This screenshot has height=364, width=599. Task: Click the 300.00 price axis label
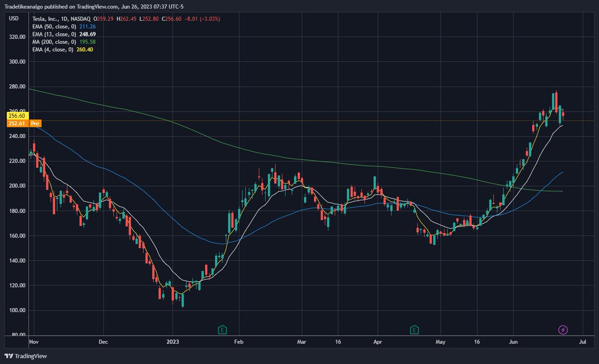[x=16, y=62]
